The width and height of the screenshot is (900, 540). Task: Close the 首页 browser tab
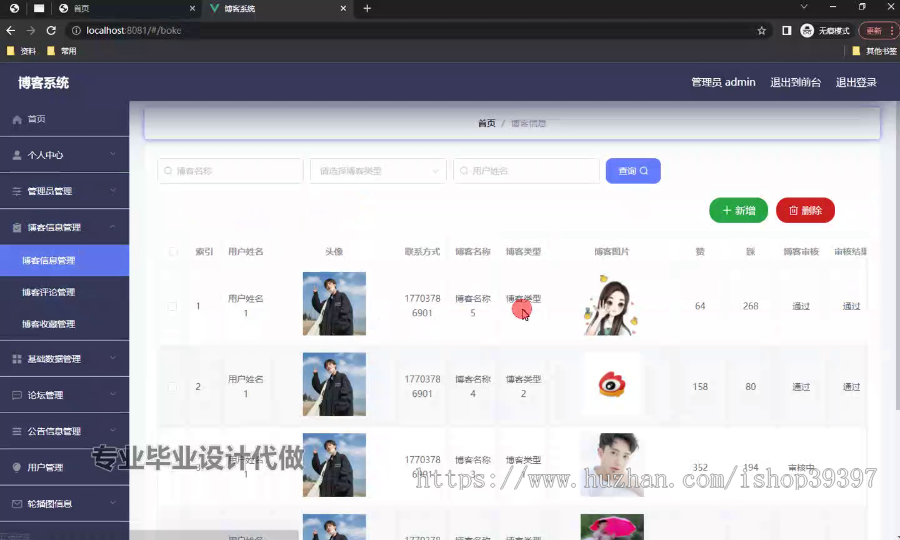pos(192,9)
